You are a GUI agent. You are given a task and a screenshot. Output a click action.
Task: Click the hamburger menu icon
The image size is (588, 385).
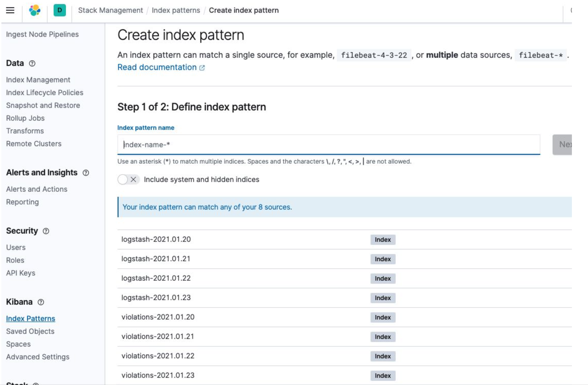click(10, 10)
